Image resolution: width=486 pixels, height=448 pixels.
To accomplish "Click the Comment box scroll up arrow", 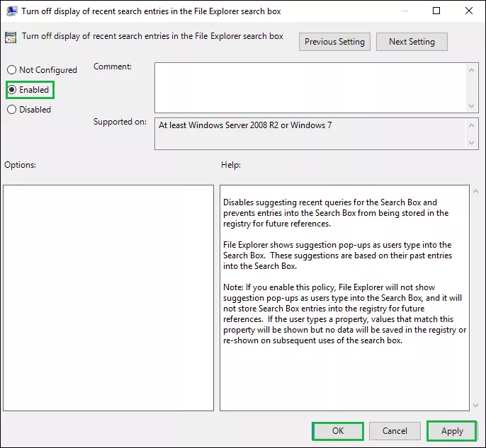I will click(x=471, y=70).
